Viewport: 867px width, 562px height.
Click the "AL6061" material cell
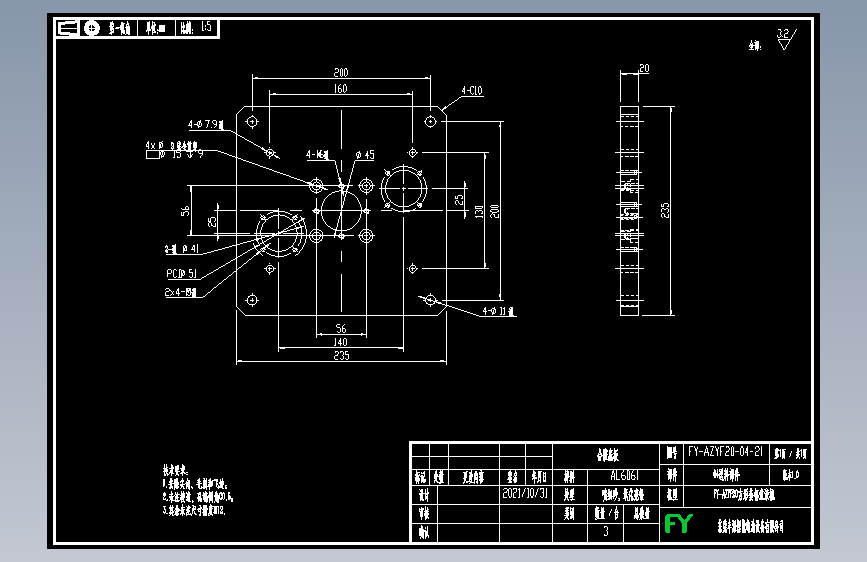coord(624,476)
